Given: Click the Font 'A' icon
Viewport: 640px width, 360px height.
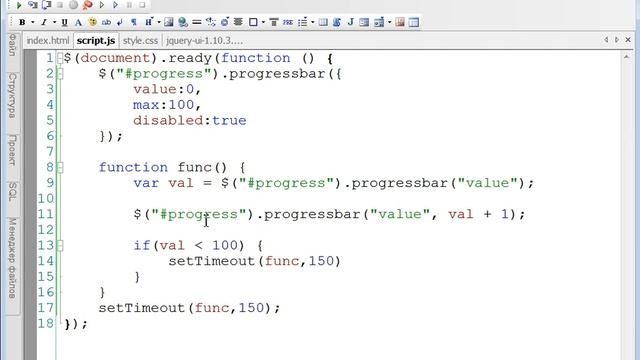Looking at the screenshot, I should point(78,22).
